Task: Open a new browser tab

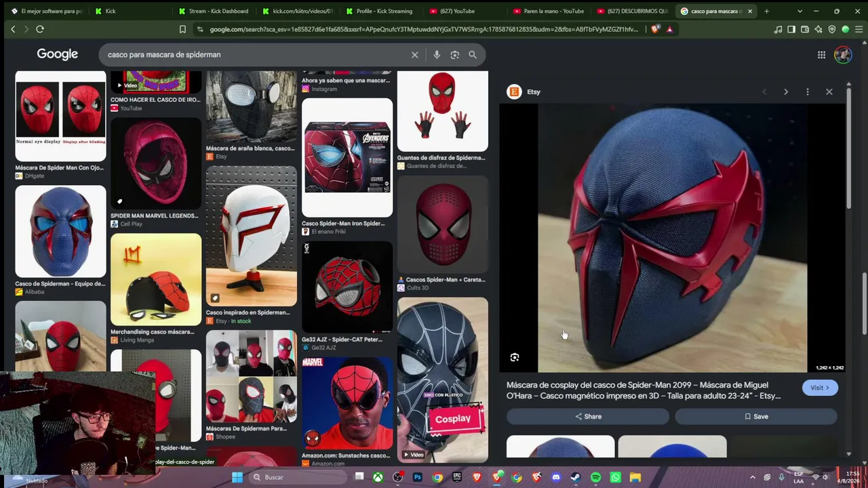Action: tap(766, 11)
